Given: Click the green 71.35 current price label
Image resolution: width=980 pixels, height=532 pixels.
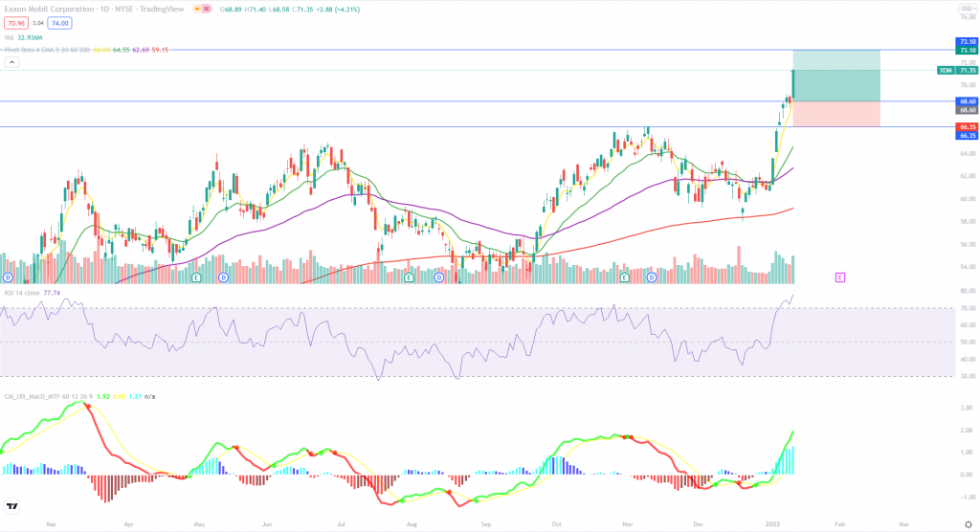Looking at the screenshot, I should [967, 71].
